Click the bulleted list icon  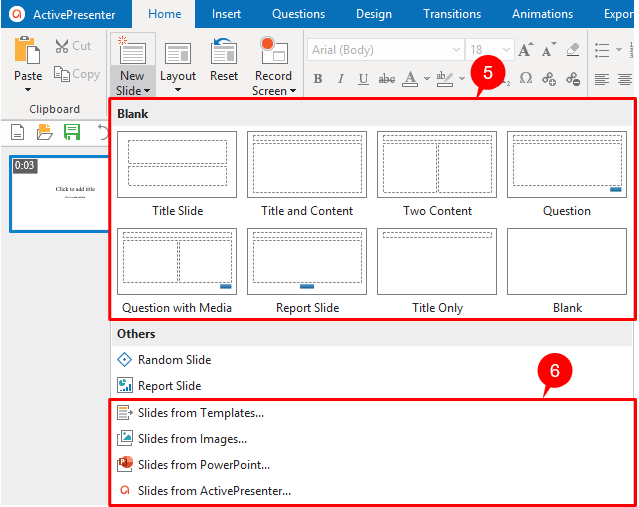click(x=602, y=50)
